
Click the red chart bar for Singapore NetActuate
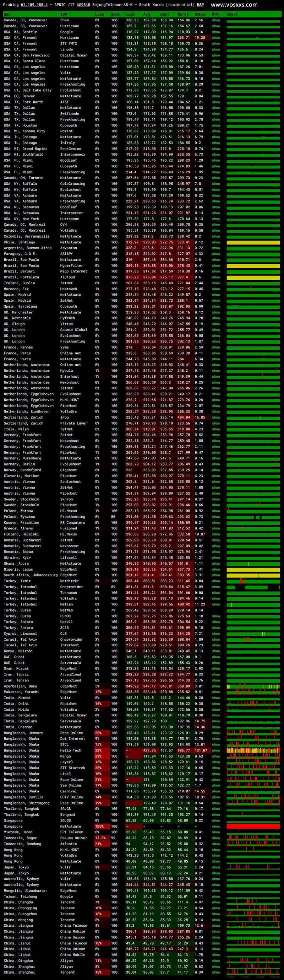click(253, 826)
